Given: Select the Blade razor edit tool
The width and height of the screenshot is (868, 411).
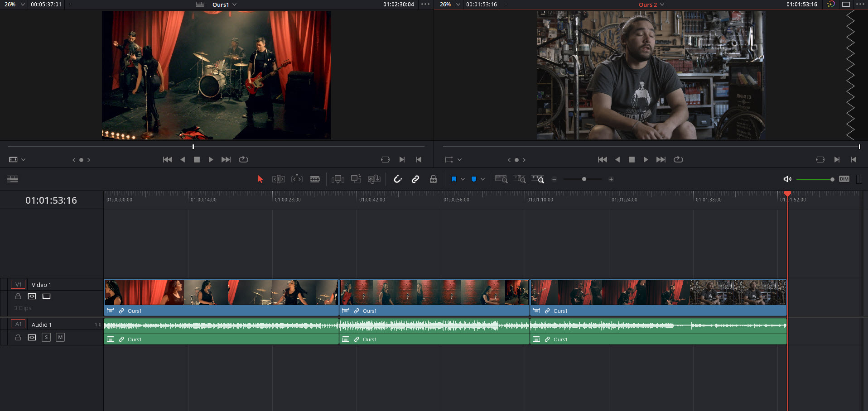Looking at the screenshot, I should coord(315,179).
